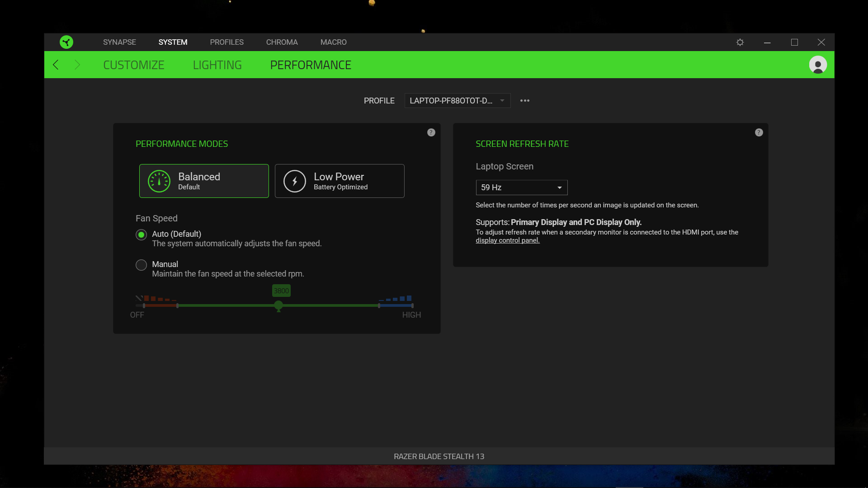868x488 pixels.
Task: Click the Razer logo icon
Action: pyautogui.click(x=66, y=42)
